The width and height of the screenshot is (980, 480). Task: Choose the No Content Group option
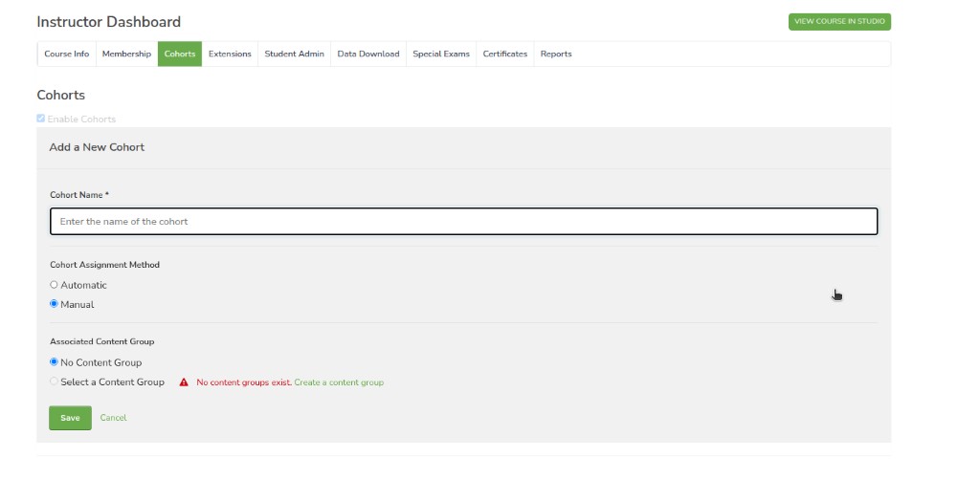coord(54,362)
